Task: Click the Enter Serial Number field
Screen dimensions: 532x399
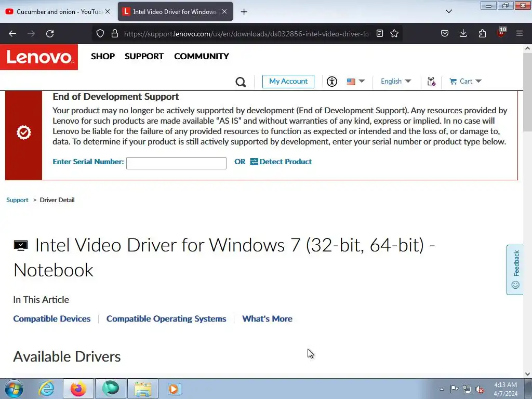Action: click(x=176, y=163)
